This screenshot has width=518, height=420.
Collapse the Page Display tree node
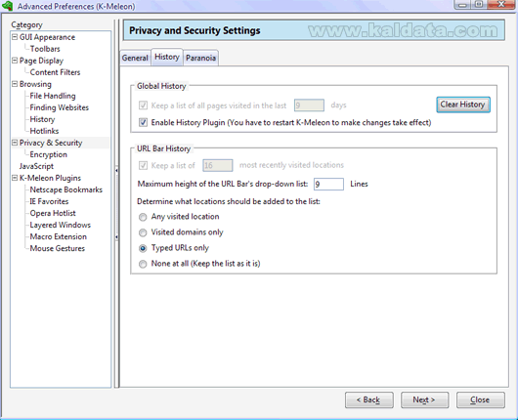tap(15, 61)
